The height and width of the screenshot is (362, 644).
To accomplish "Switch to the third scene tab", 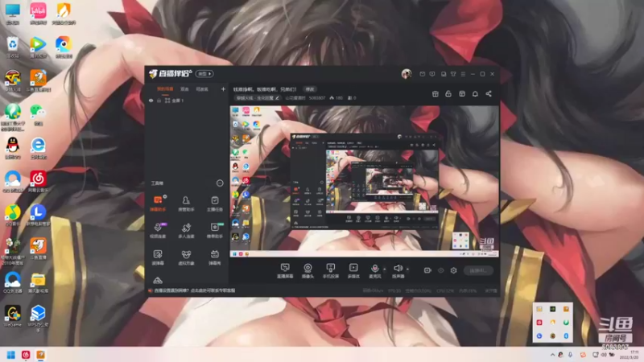I will click(x=202, y=89).
